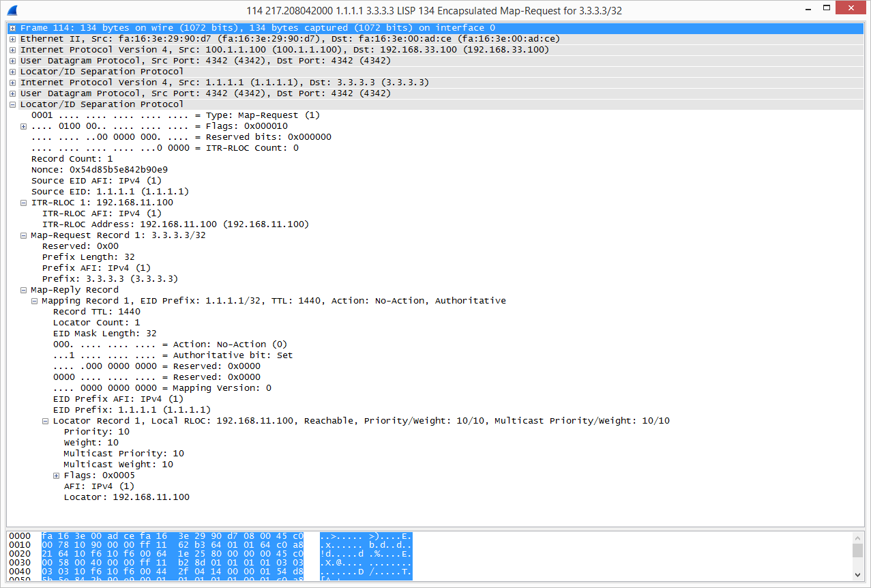Collapse the ITR-RLOC 1 node

pyautogui.click(x=24, y=203)
